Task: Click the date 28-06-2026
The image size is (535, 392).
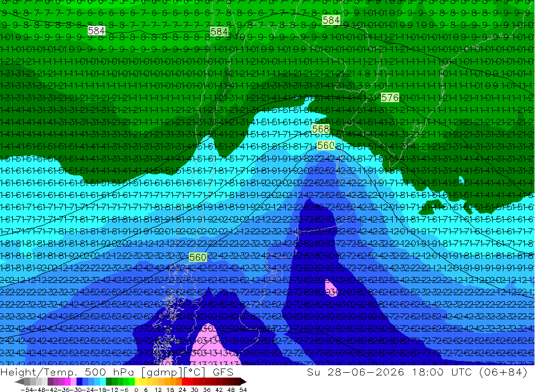Action: point(366,372)
